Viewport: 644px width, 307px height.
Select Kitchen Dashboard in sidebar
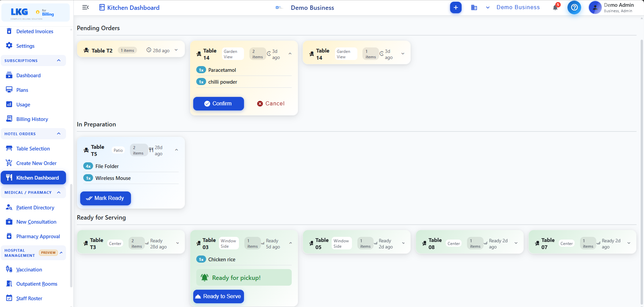click(x=34, y=178)
